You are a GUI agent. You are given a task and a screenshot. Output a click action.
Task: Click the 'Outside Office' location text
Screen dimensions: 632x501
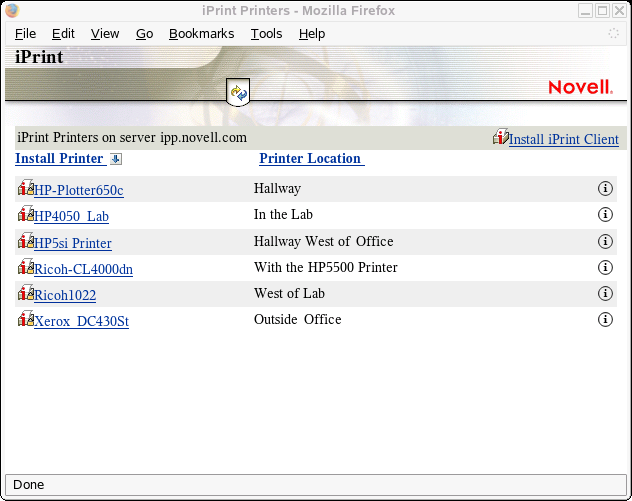298,319
